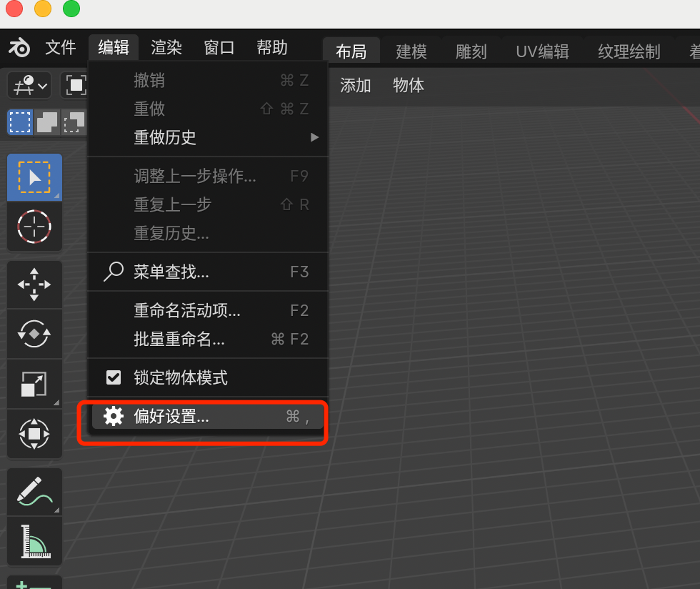The width and height of the screenshot is (700, 589).
Task: Toggle the 锁定物体模式 checkbox
Action: 114,377
